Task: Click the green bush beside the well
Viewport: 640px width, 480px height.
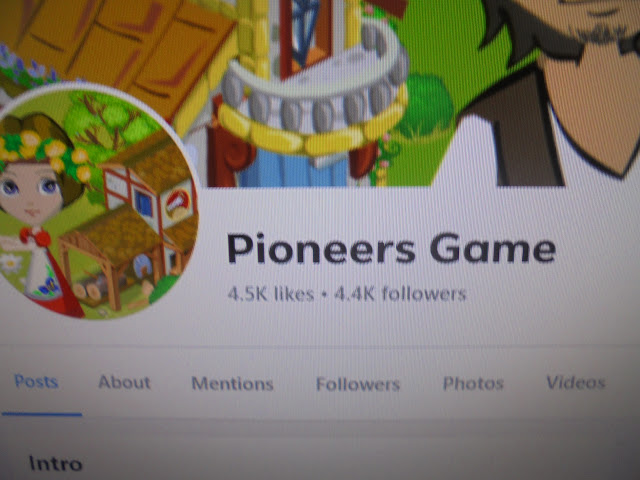Action: [427, 106]
